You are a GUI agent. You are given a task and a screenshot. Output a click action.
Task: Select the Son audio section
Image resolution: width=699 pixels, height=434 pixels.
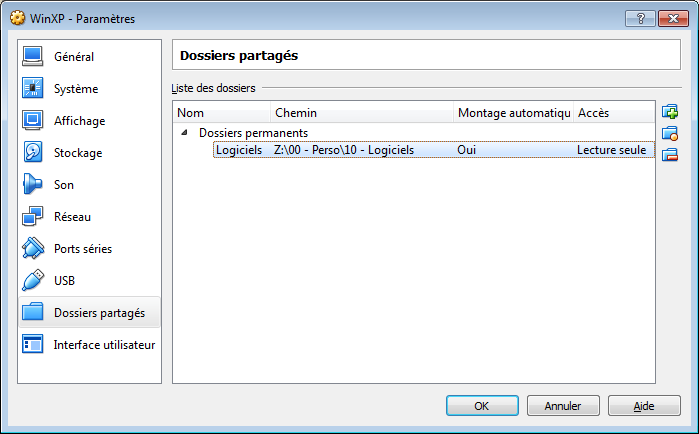click(x=63, y=185)
